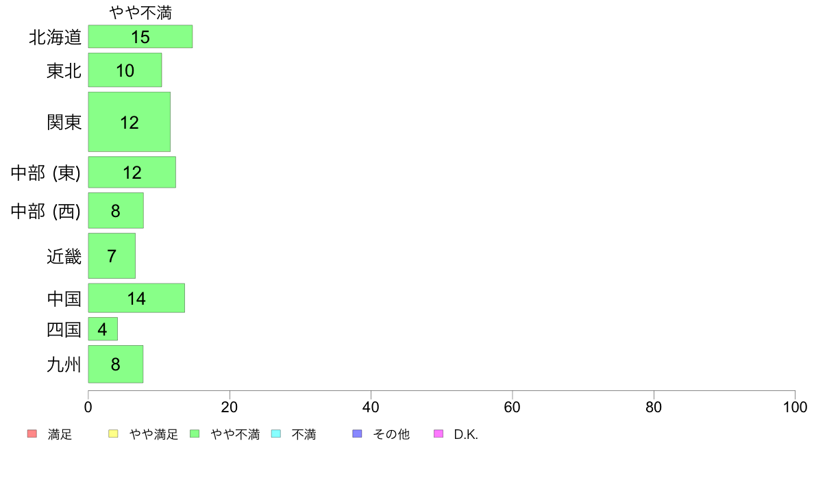Viewport: 814px width, 504px height.
Task: Click the やや不満 column header above bars
Action: tap(140, 12)
